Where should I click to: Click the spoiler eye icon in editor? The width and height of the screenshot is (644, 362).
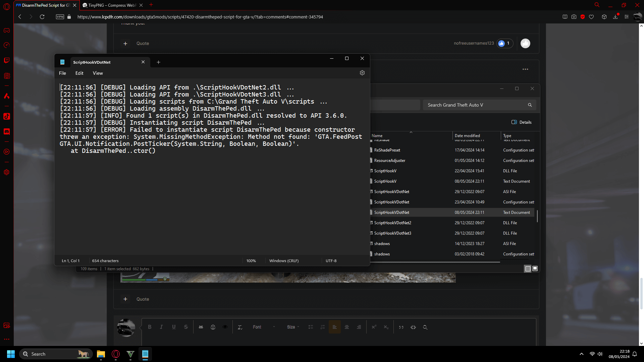tap(225, 327)
